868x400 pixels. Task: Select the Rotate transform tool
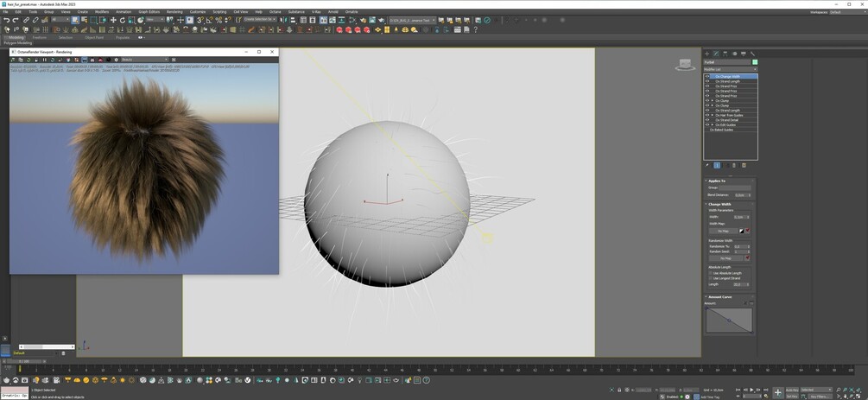point(123,20)
